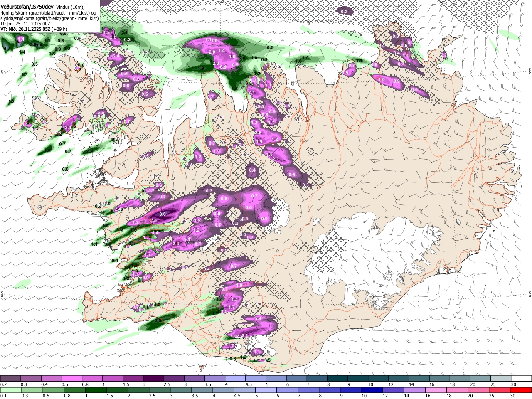Pick the top-row swatch between 3 and 3.5
Image resolution: width=532 pixels, height=399 pixels.
tap(194, 378)
